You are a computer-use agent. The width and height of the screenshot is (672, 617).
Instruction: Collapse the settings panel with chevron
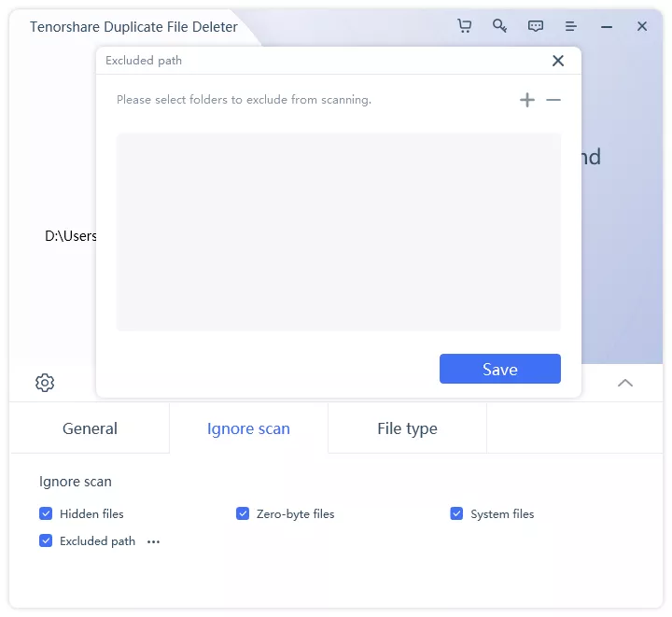625,383
